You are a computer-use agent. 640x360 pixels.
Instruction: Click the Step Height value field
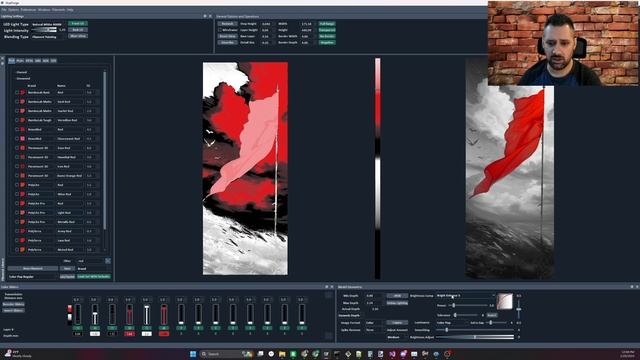(267, 24)
